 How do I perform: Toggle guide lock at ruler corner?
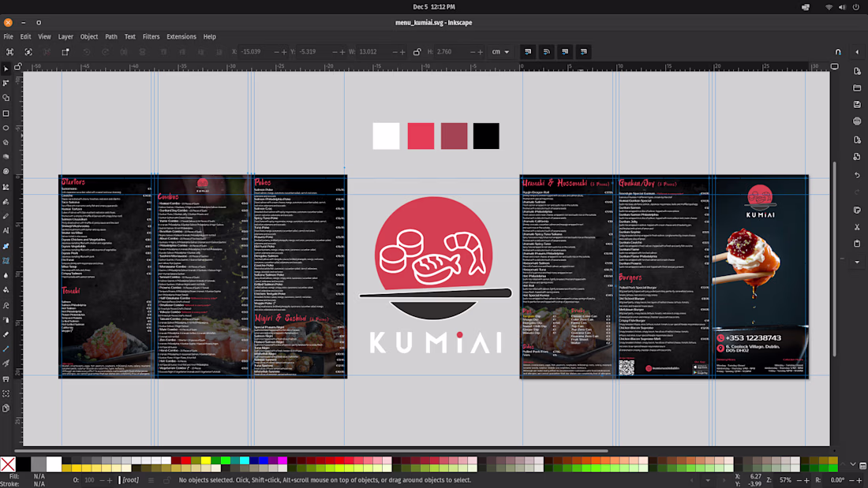coord(17,66)
